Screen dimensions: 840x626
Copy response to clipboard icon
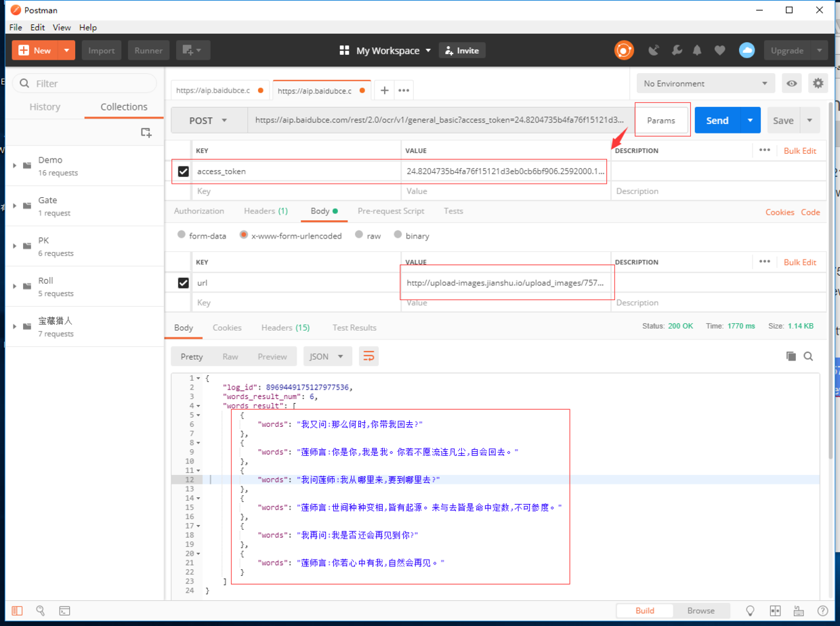point(791,356)
